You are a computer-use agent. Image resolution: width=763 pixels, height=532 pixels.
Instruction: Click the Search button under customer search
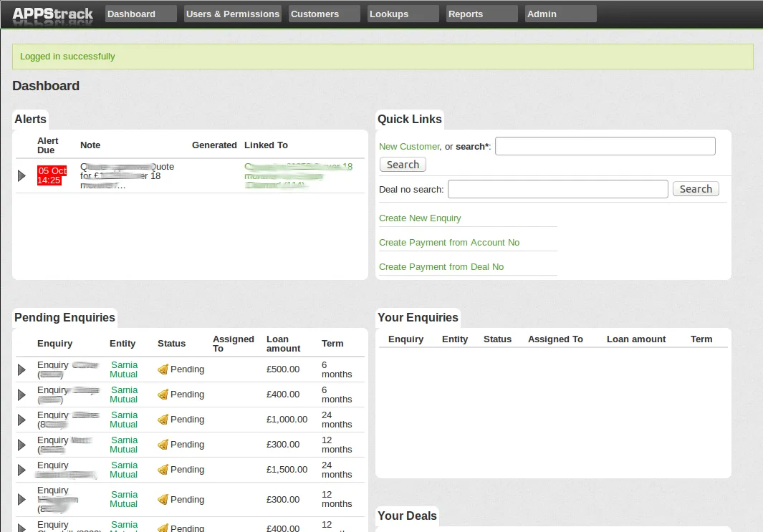point(403,165)
